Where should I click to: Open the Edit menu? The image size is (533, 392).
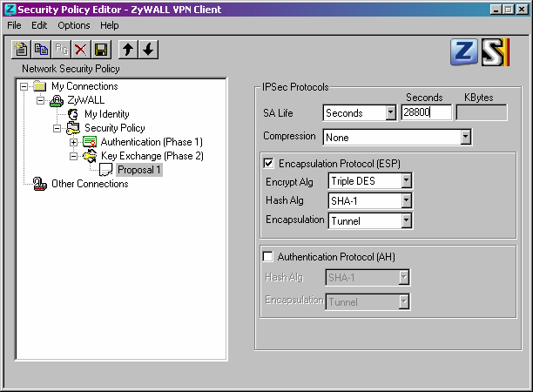[x=39, y=25]
